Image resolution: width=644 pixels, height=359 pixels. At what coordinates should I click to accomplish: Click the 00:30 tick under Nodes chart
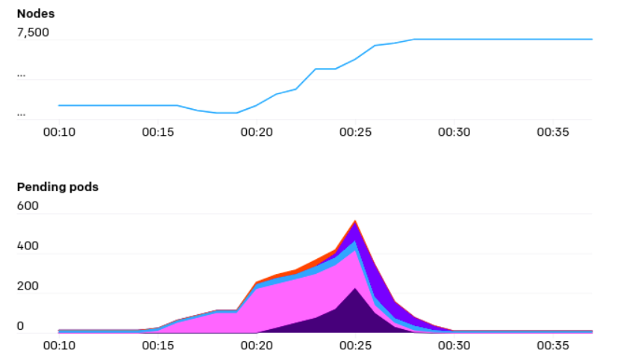point(453,131)
